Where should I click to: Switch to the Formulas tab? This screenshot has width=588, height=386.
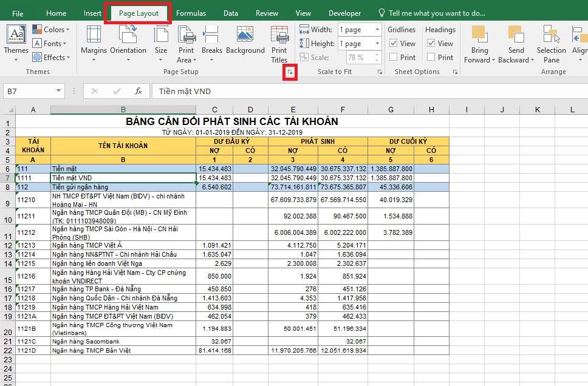[191, 13]
